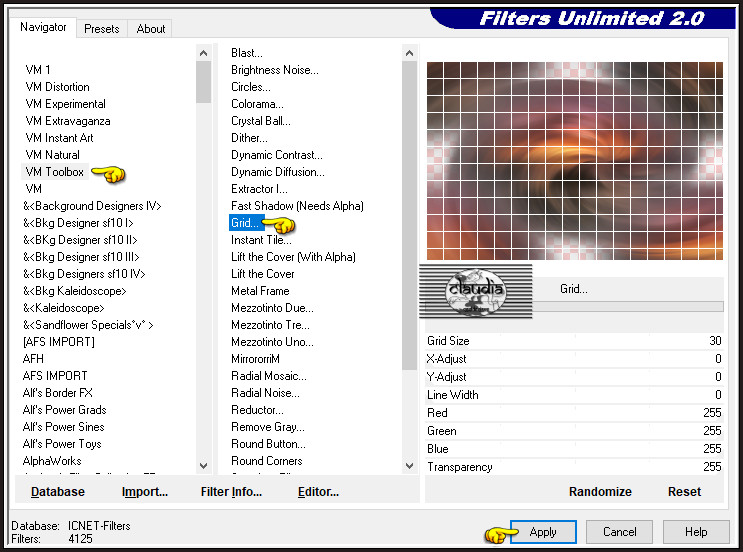Select the Dynamic Contrast... filter
Image resolution: width=743 pixels, height=552 pixels.
(x=277, y=155)
